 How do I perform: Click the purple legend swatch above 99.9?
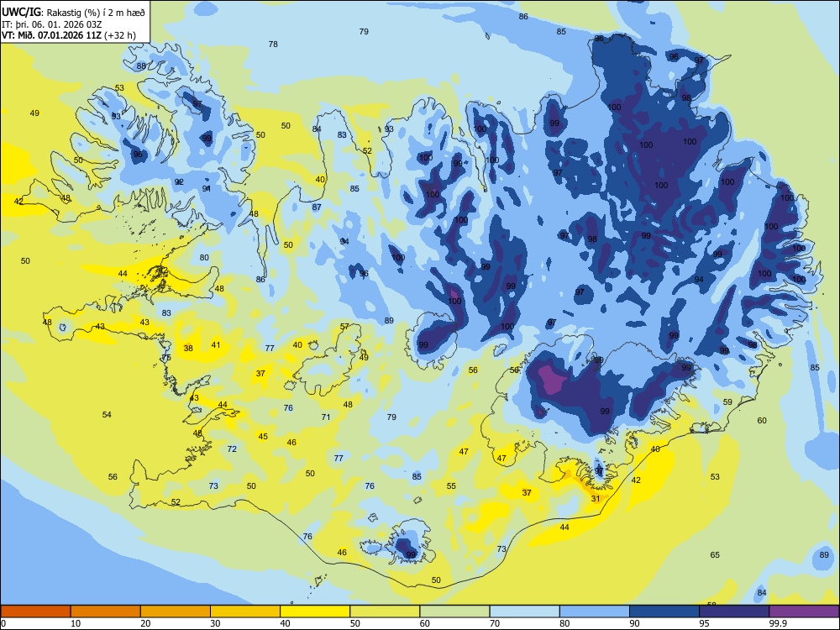(804, 612)
